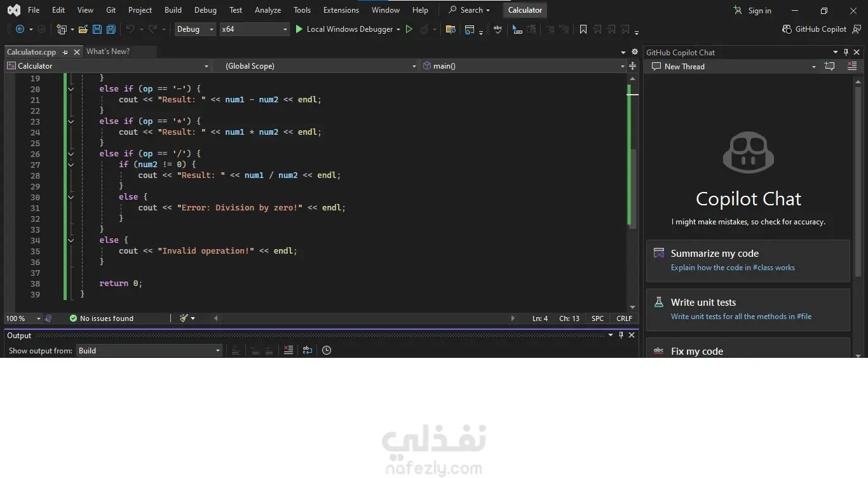
Task: Open the Calculator project scope dropdown
Action: click(x=108, y=66)
